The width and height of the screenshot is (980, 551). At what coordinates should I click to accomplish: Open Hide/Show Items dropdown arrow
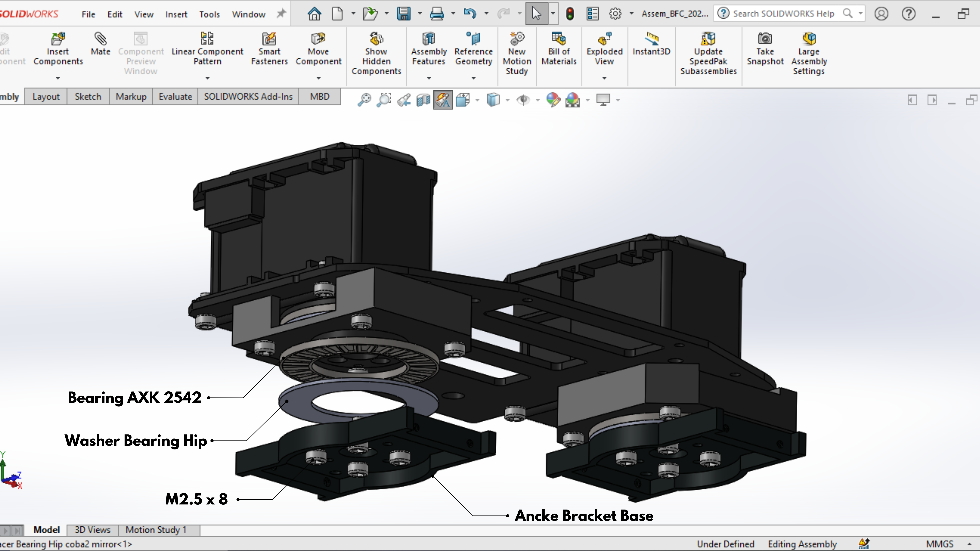click(538, 100)
